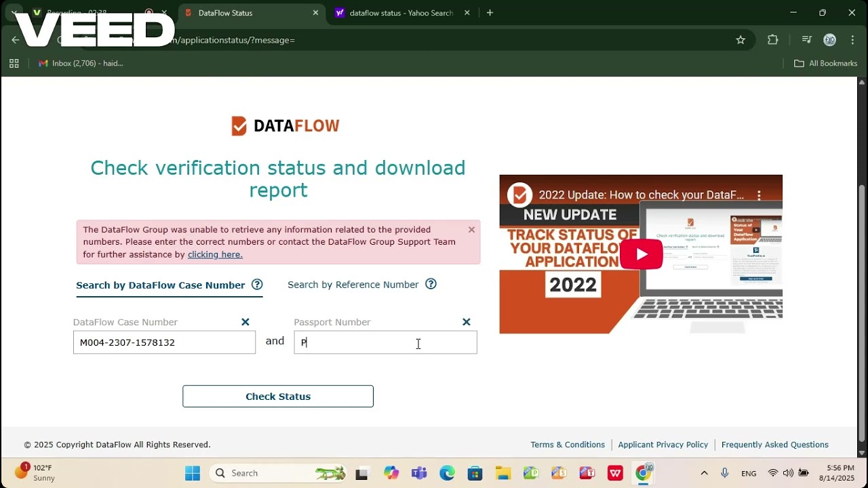Open All Bookmarks folder
868x488 pixels.
point(825,63)
